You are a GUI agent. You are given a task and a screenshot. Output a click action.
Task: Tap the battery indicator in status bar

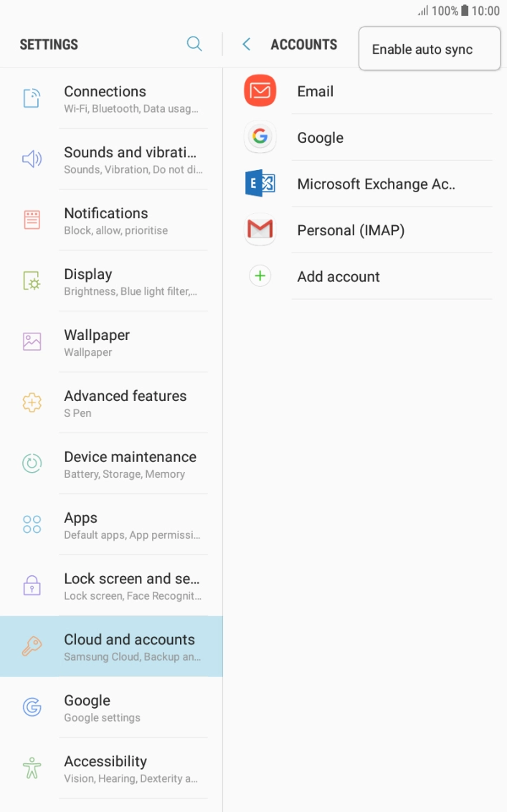(x=465, y=10)
